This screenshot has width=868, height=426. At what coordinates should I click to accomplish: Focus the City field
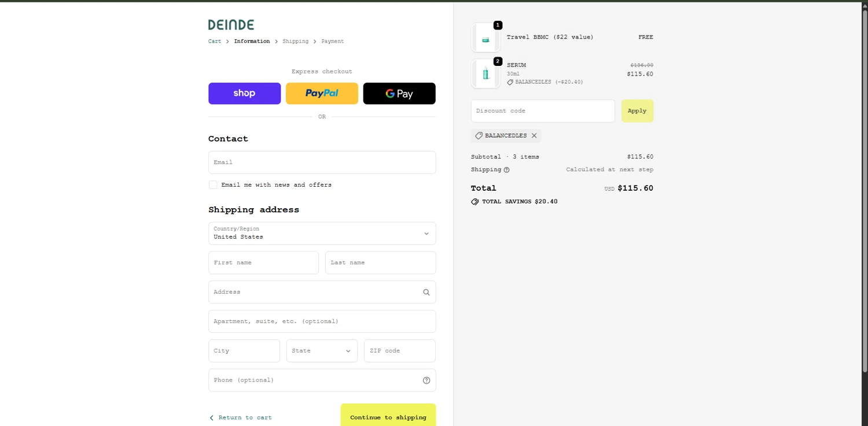(244, 351)
